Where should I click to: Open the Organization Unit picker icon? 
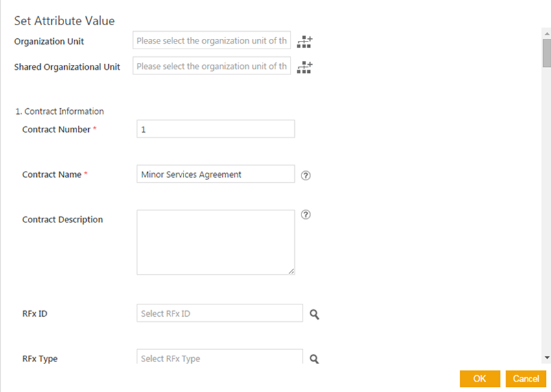[x=304, y=42]
